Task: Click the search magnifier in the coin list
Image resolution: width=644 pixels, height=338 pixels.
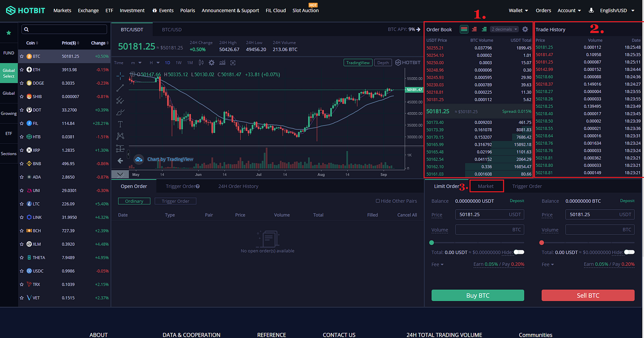Action: [x=27, y=29]
